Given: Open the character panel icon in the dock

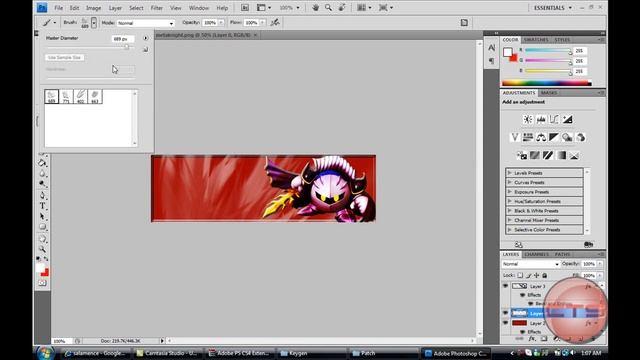Looking at the screenshot, I should click(x=491, y=48).
